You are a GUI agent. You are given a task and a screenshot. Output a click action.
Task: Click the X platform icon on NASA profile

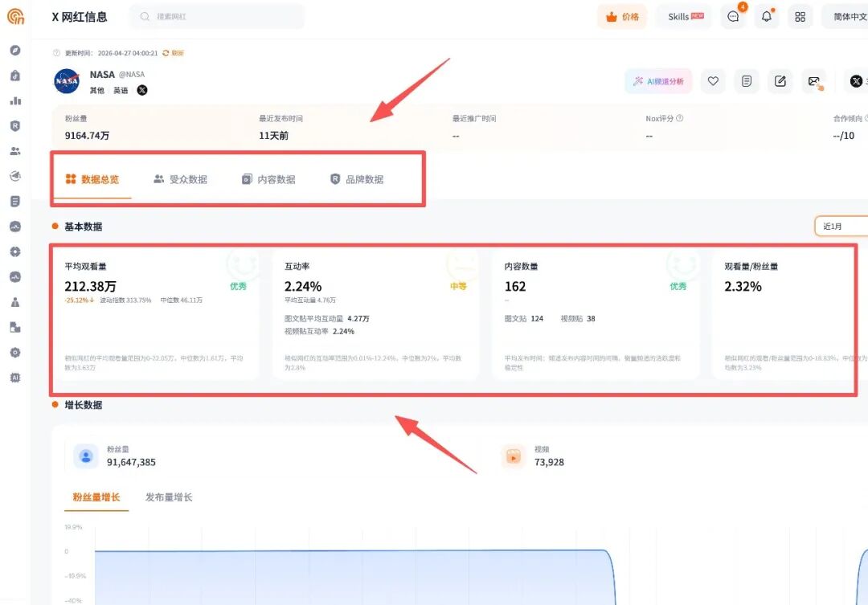click(x=141, y=90)
